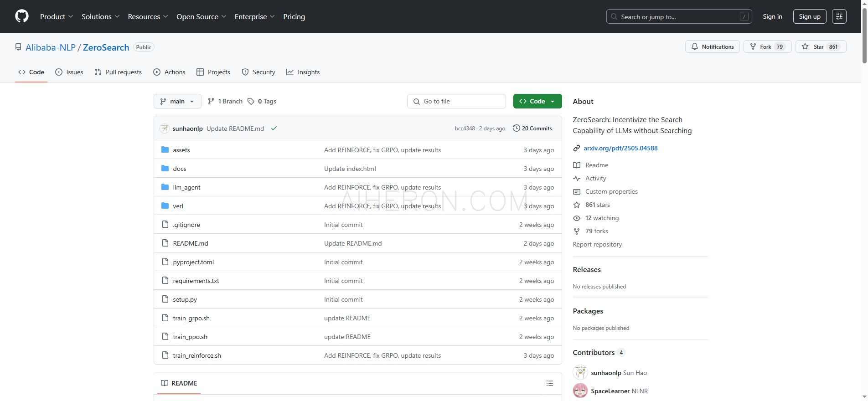Click the Notifications bell button
Screen dimensions: 868x401
pos(713,46)
